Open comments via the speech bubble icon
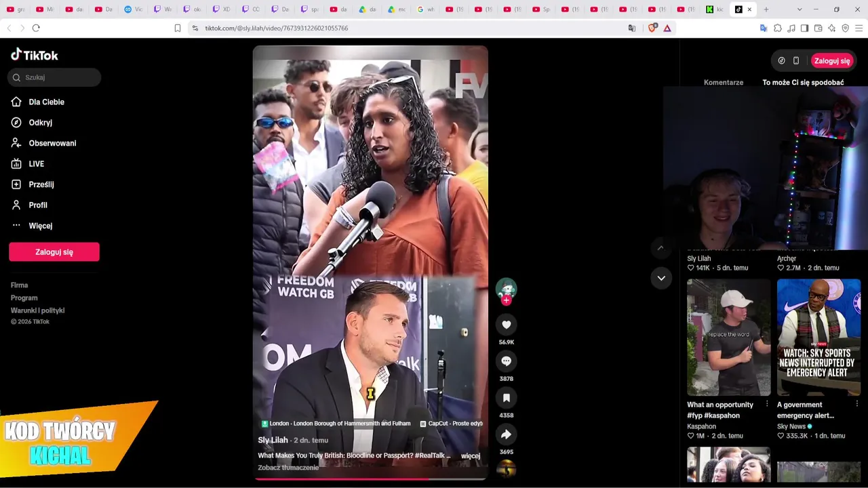The image size is (868, 488). click(506, 361)
